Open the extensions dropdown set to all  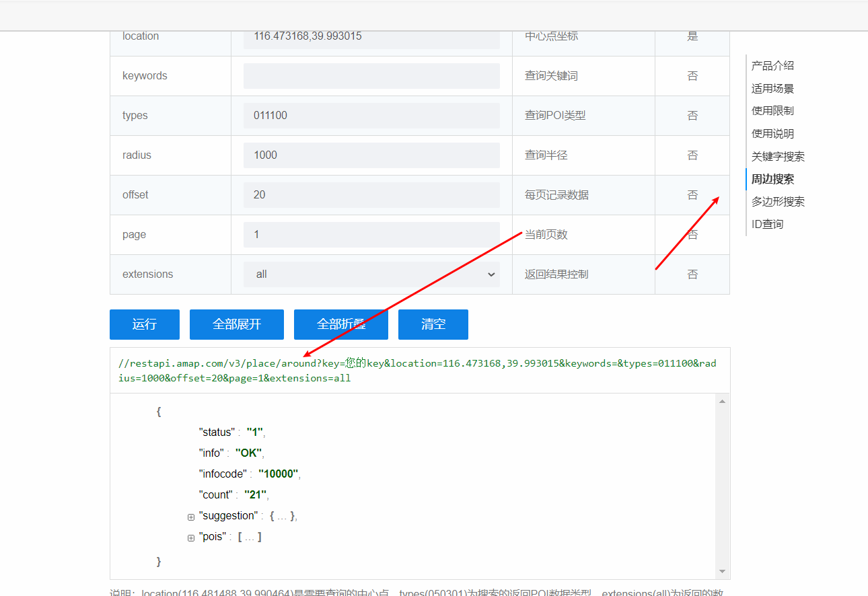pyautogui.click(x=371, y=274)
